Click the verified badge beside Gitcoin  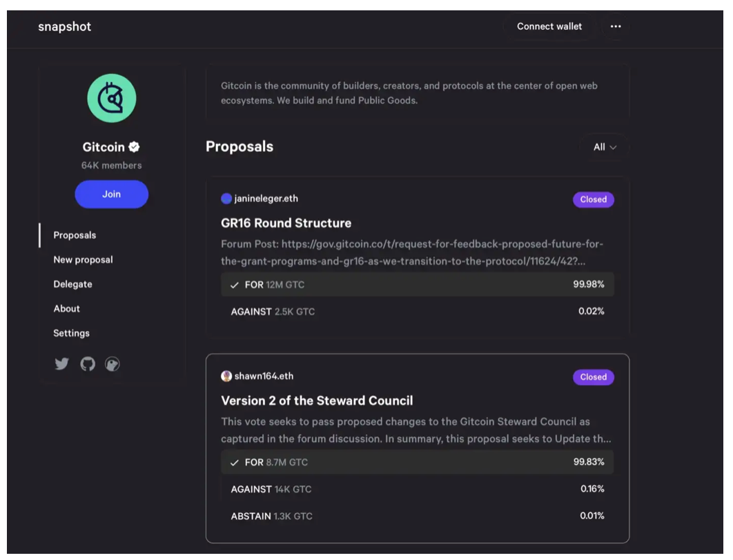click(x=135, y=147)
